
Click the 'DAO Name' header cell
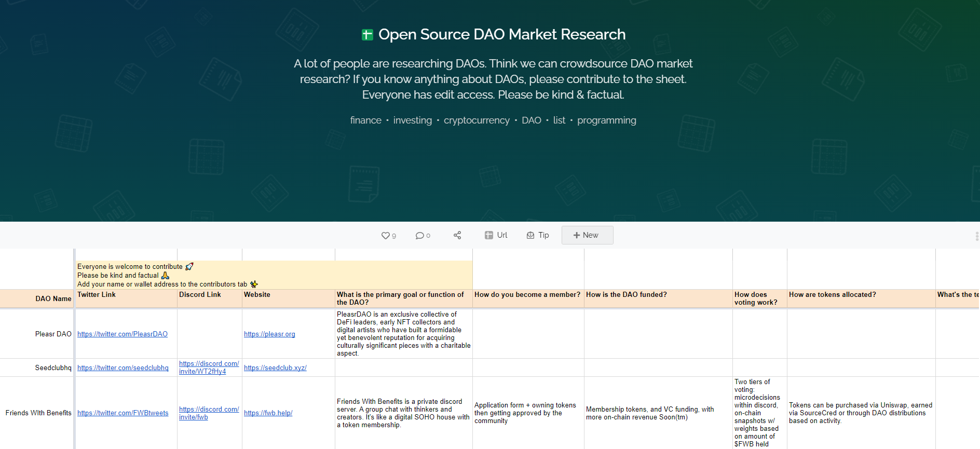37,298
